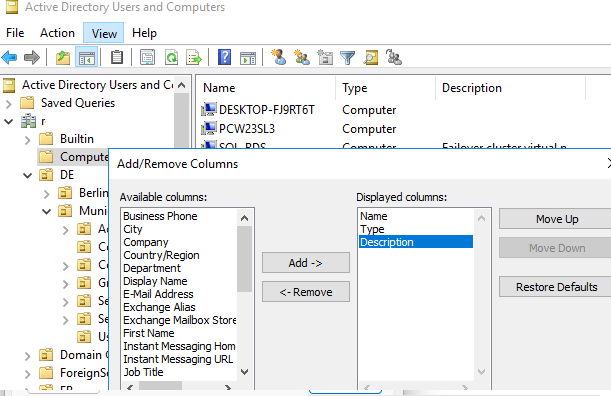Click the PCW23SL3 computer icon
The image size is (611, 396).
(x=209, y=128)
